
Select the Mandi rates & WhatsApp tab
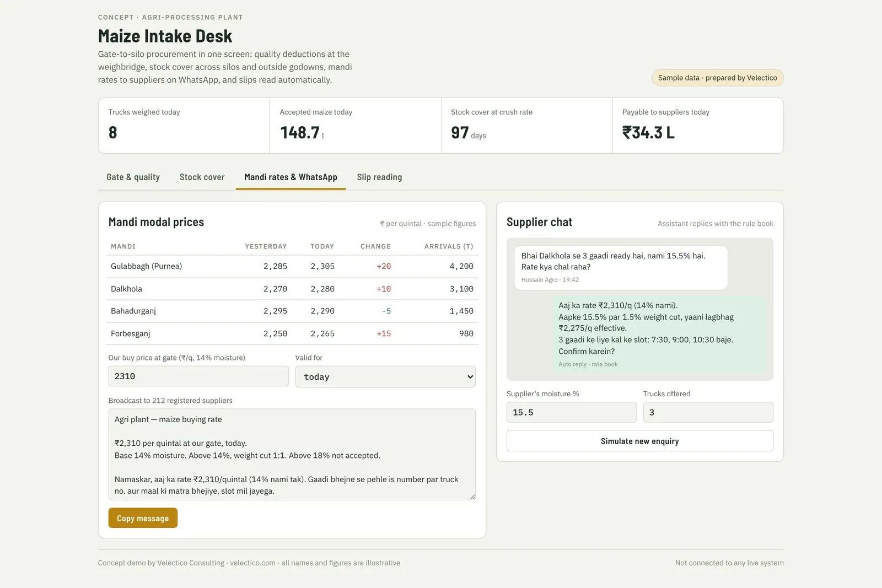291,177
